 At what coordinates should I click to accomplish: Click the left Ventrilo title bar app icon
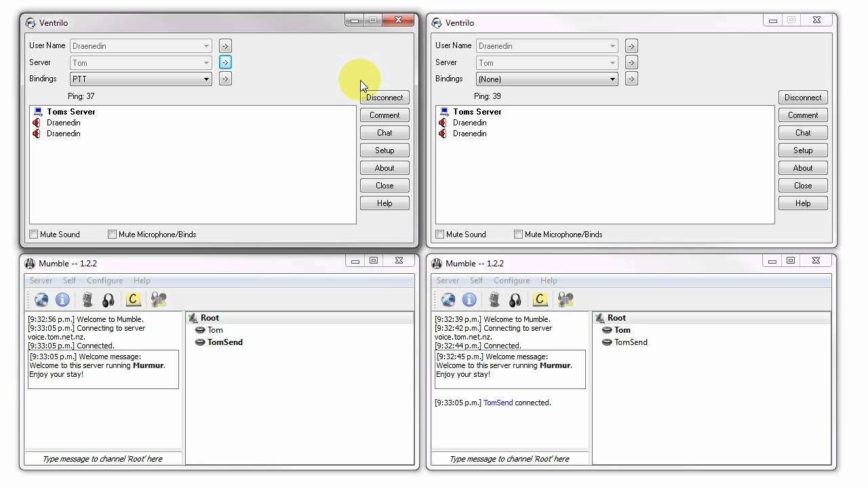click(x=31, y=23)
